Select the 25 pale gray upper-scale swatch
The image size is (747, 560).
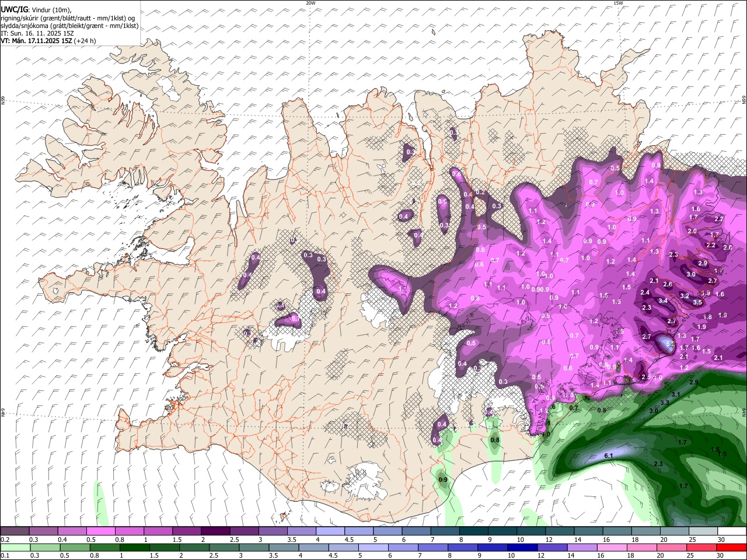coord(702,531)
